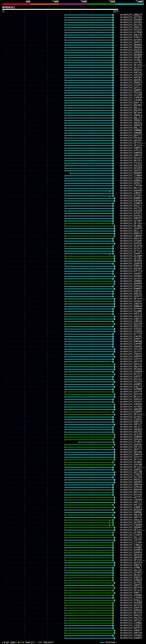This screenshot has width=146, height=644.
Task: Click hit label UniRef100_B8J8T5
Action: pos(131,613)
